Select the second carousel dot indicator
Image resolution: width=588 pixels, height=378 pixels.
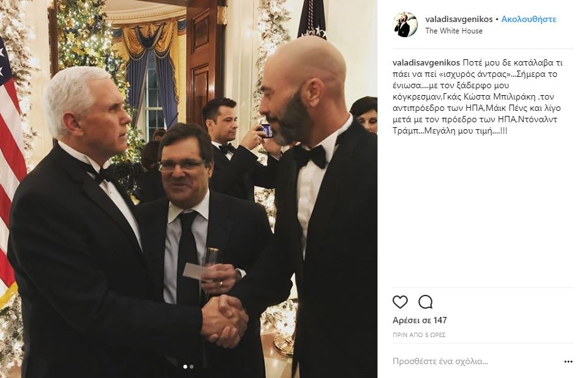pyautogui.click(x=192, y=367)
